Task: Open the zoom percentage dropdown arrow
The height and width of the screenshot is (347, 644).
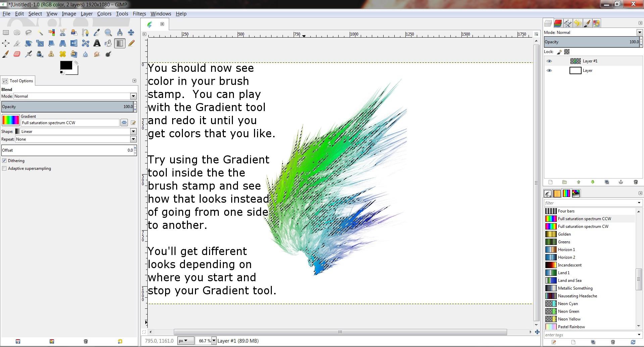Action: [214, 341]
